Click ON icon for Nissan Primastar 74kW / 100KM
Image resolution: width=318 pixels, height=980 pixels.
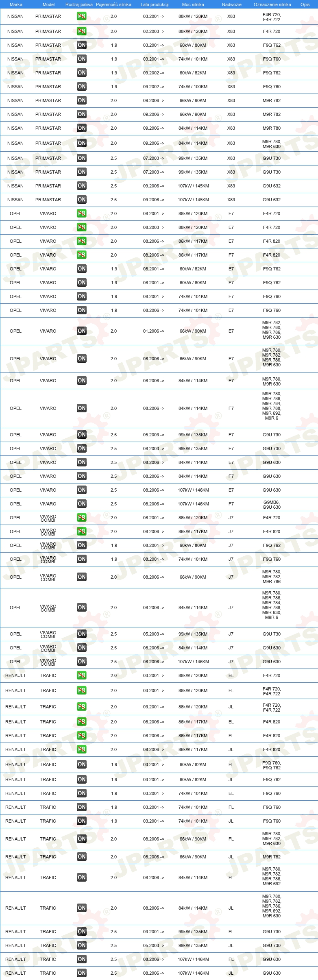pos(82,87)
